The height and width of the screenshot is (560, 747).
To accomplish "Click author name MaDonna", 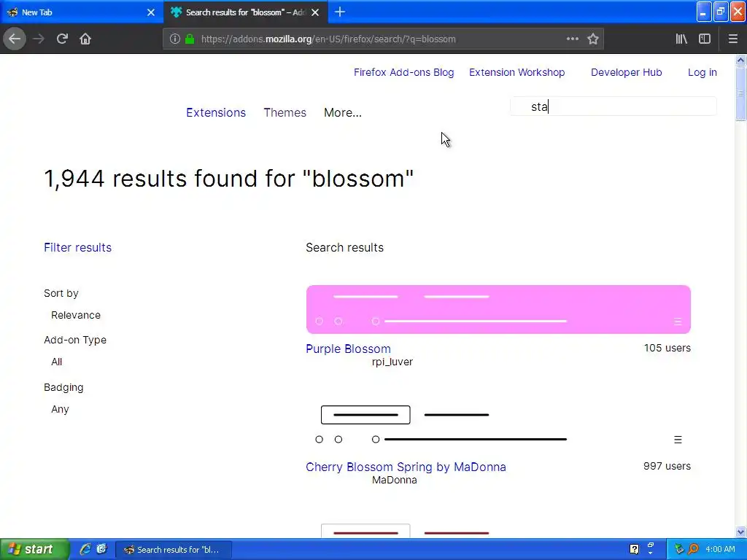I will tap(395, 480).
